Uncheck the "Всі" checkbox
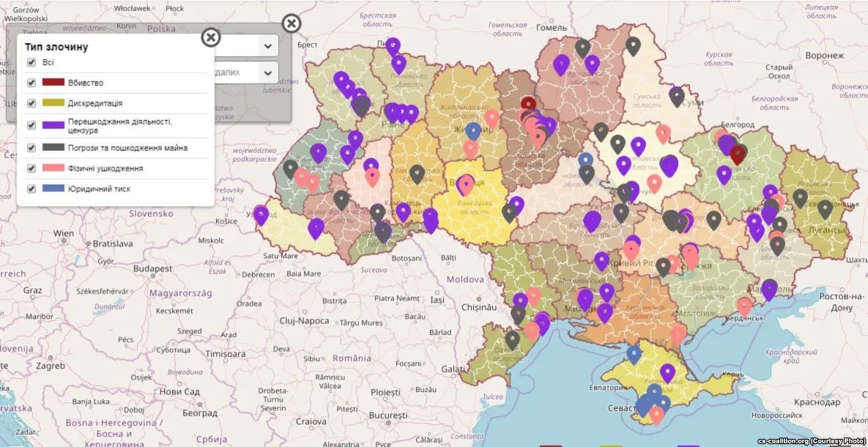Image resolution: width=868 pixels, height=447 pixels. [x=30, y=63]
